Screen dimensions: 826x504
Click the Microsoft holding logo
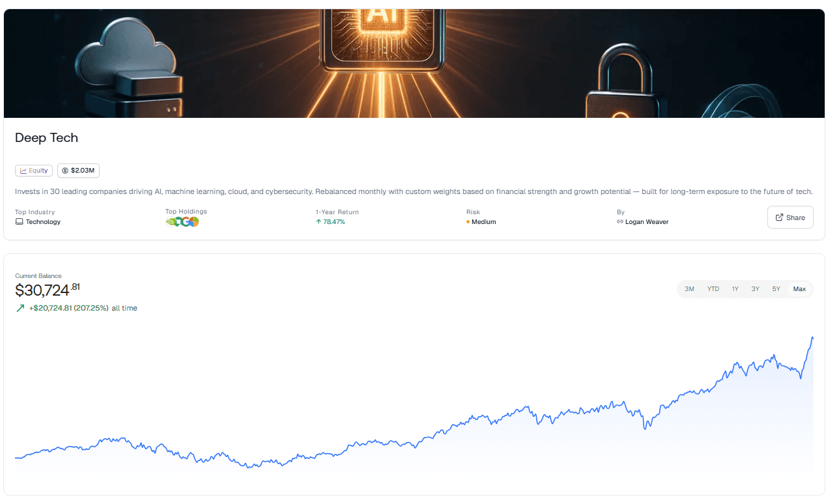click(x=194, y=221)
